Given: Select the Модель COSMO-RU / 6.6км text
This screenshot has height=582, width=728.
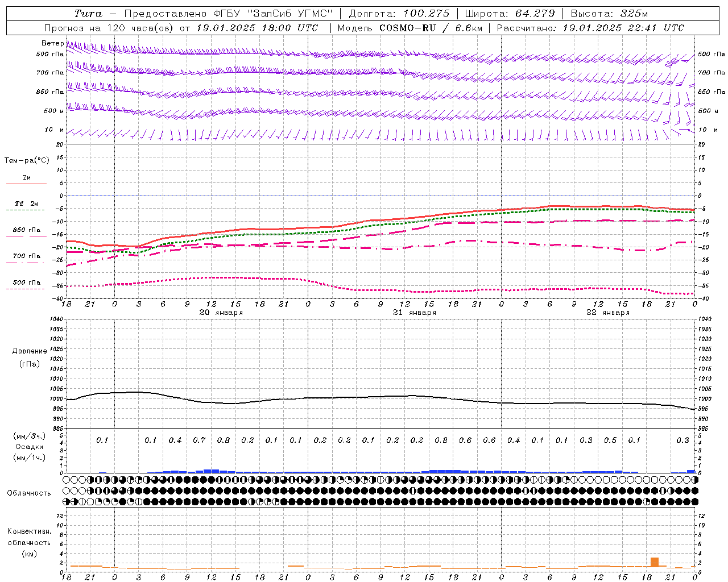Looking at the screenshot, I should (x=409, y=28).
